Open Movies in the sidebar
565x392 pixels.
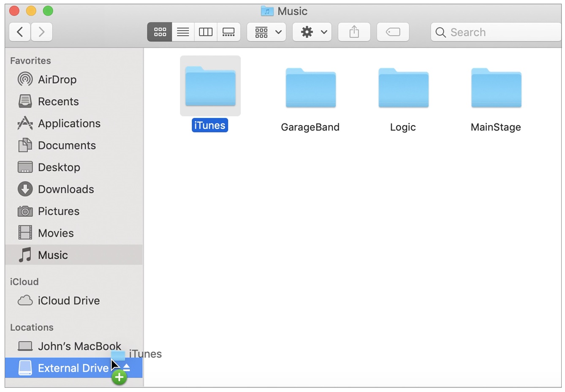point(74,233)
